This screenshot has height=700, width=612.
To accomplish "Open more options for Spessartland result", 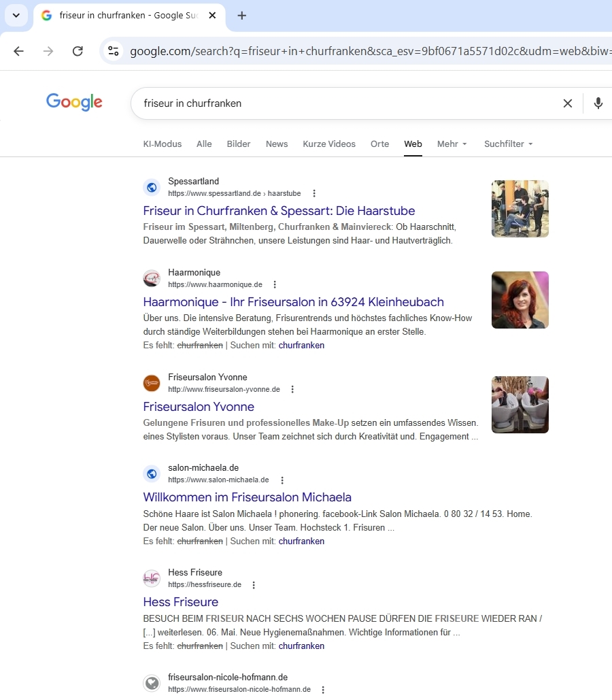I will [x=313, y=194].
